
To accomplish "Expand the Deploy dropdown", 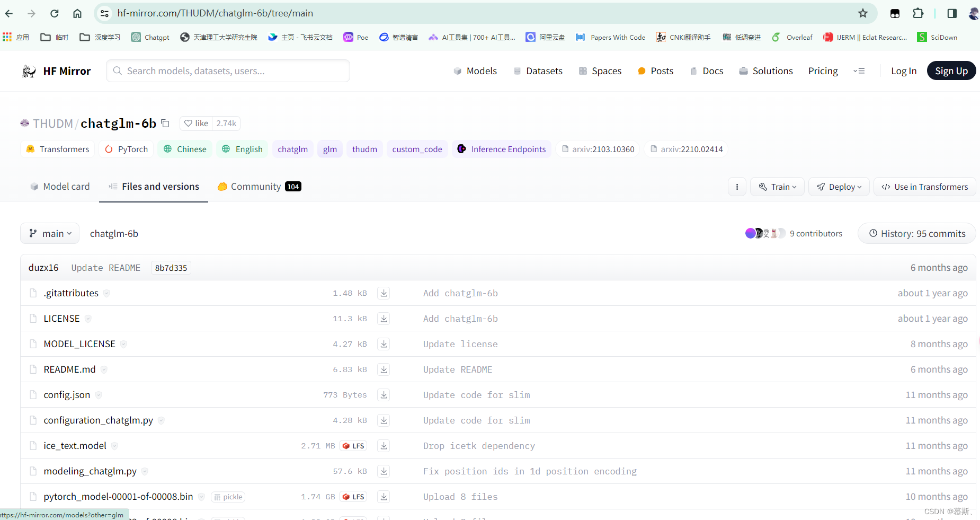I will (x=839, y=187).
